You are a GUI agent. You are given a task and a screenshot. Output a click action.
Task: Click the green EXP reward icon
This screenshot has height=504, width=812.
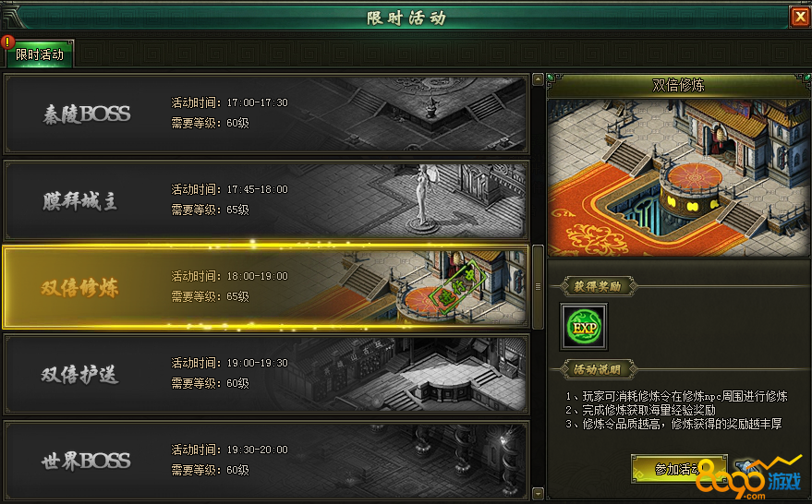click(x=584, y=327)
